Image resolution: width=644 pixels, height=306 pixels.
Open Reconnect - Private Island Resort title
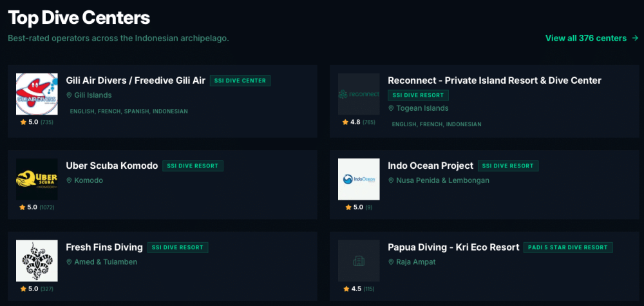[x=495, y=81]
